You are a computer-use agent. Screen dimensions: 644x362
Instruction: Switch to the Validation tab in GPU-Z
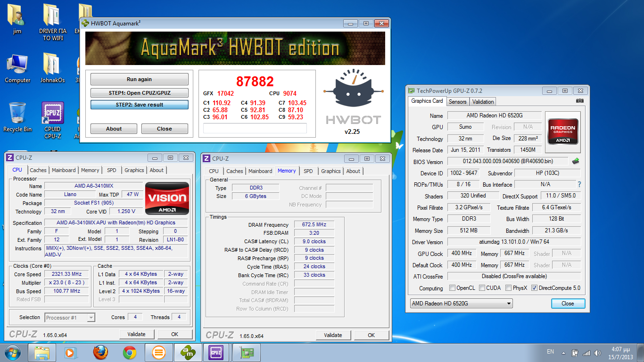[x=483, y=101]
